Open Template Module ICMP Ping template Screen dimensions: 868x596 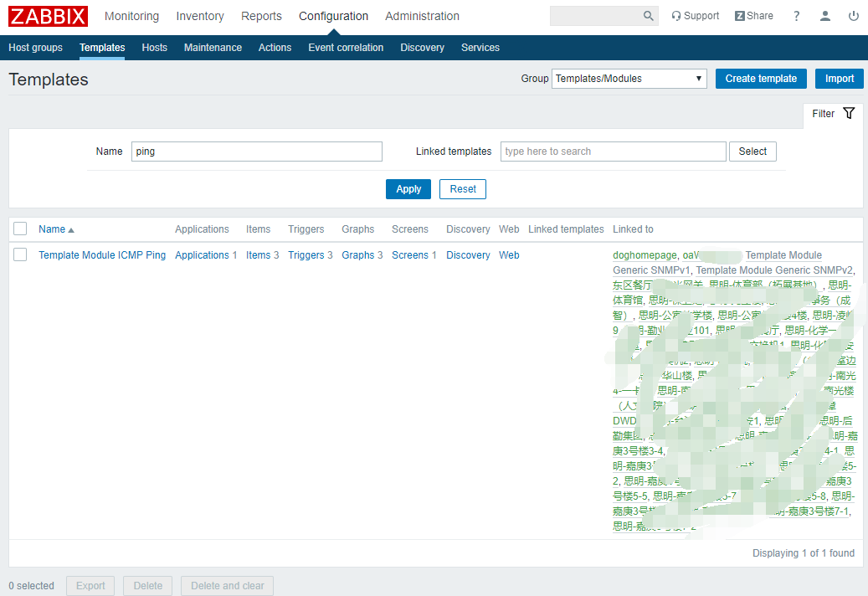pos(102,255)
